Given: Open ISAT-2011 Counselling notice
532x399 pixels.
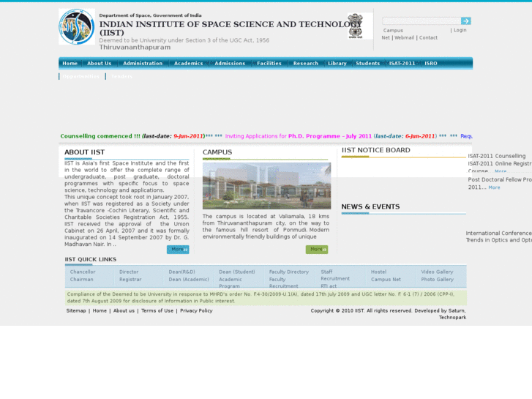Looking at the screenshot, I should pyautogui.click(x=497, y=156).
